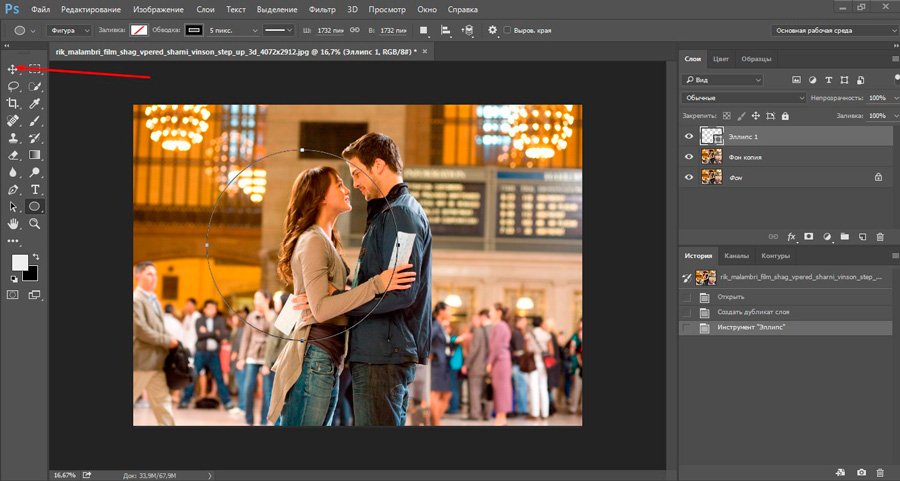The image size is (900, 481).
Task: Select the Eraser tool
Action: point(12,155)
